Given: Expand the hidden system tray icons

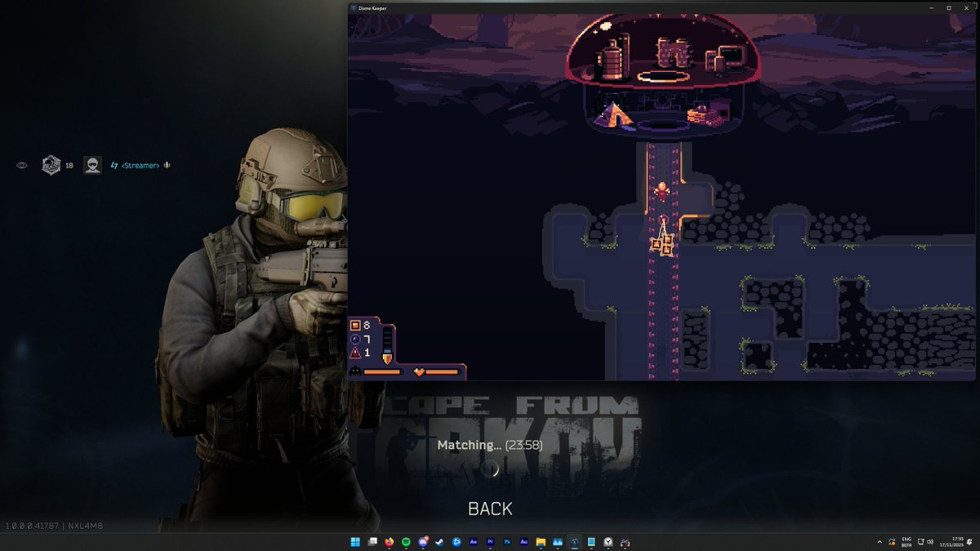Looking at the screenshot, I should click(x=880, y=542).
